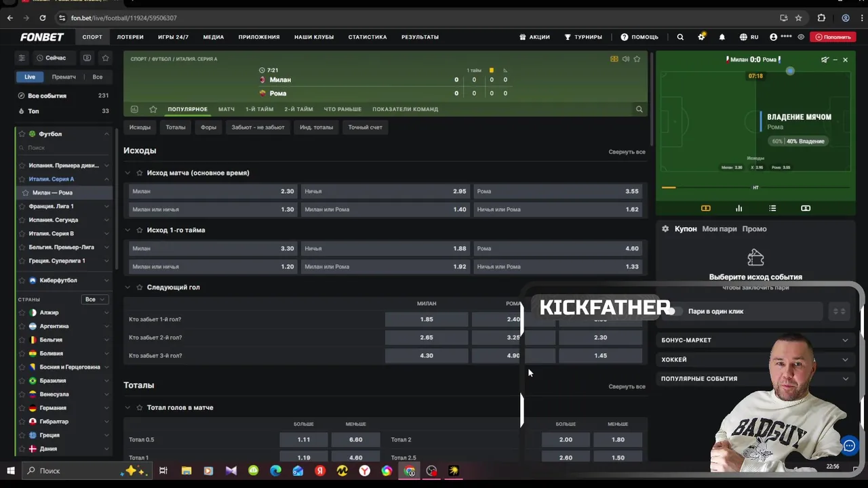The height and width of the screenshot is (488, 868).
Task: Expand Киберфутбол section
Action: coord(106,280)
